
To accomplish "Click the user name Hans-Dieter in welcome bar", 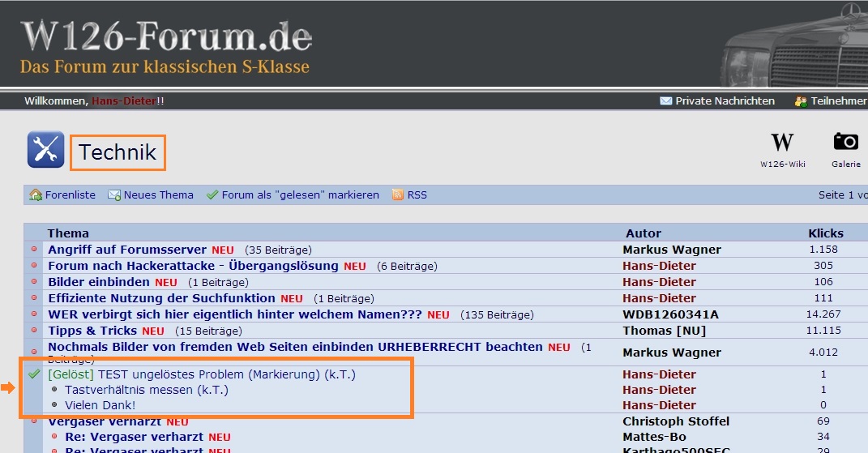I will (x=124, y=100).
